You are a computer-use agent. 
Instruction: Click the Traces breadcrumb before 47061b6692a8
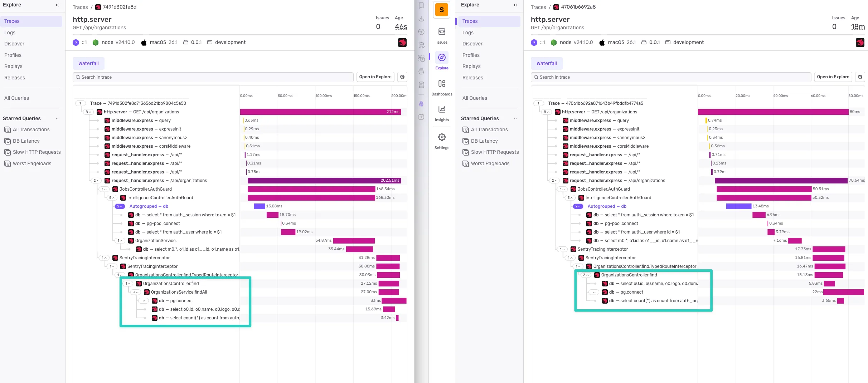pos(538,7)
